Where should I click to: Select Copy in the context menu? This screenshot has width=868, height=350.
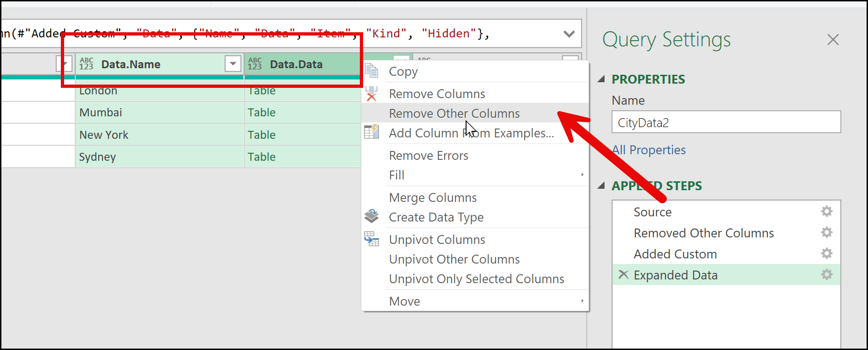pyautogui.click(x=403, y=71)
